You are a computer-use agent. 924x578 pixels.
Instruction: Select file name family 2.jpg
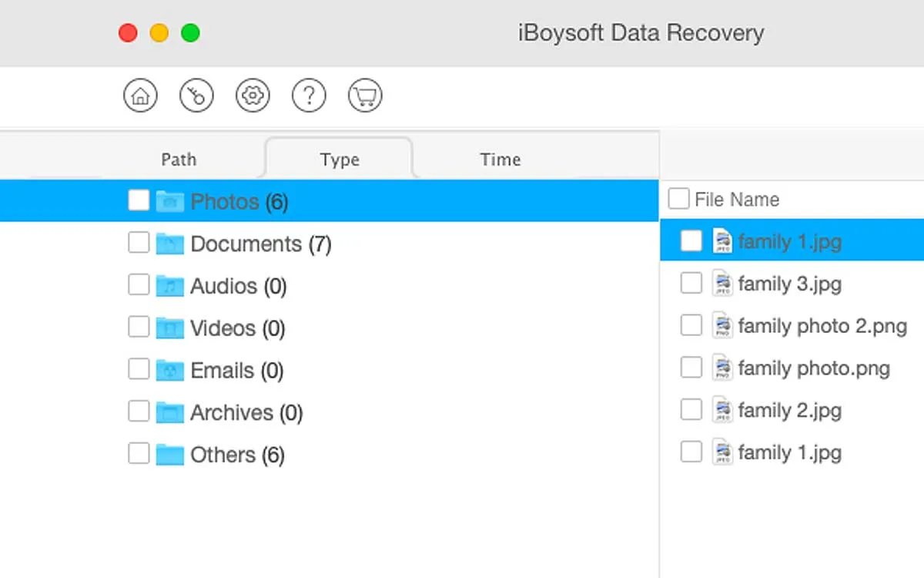coord(790,411)
